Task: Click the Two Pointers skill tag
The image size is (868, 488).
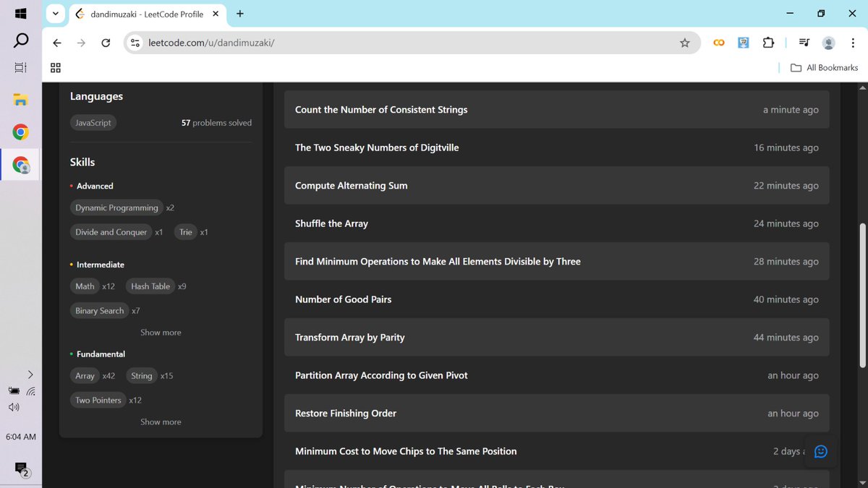Action: 98,401
